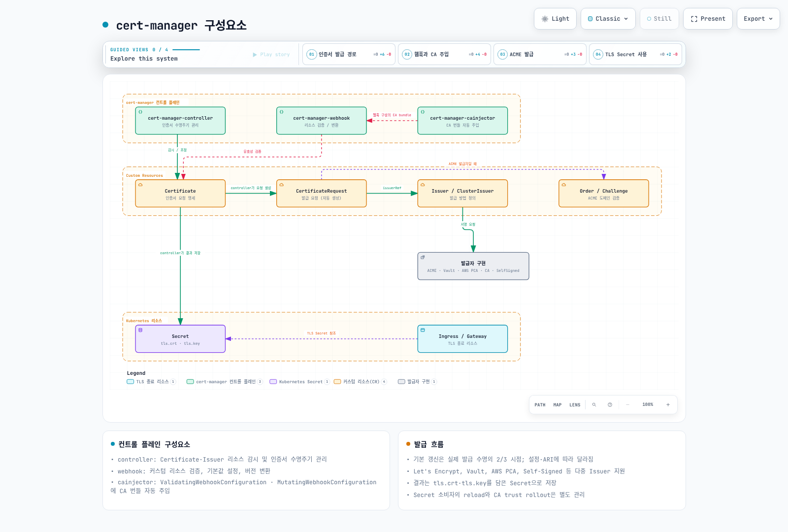Toggle the TLS 종료 리소스 legend filter
This screenshot has height=532, width=788.
click(151, 382)
